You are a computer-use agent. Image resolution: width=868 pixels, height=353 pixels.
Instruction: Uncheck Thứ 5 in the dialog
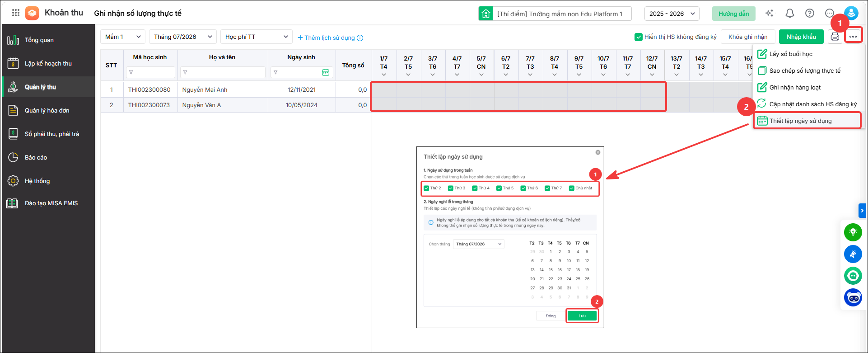(x=499, y=188)
